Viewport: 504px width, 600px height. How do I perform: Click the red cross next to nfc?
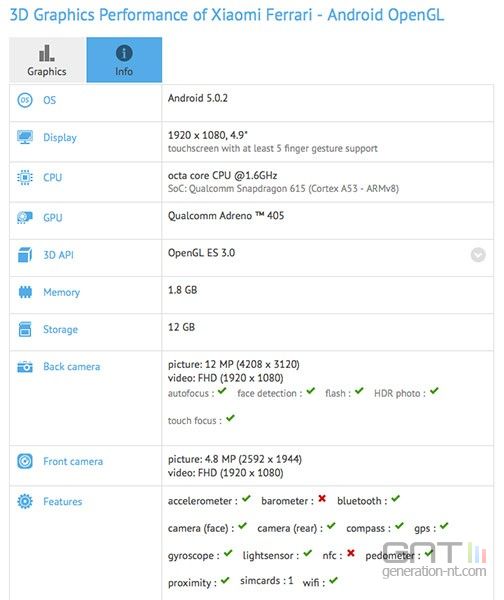point(351,553)
